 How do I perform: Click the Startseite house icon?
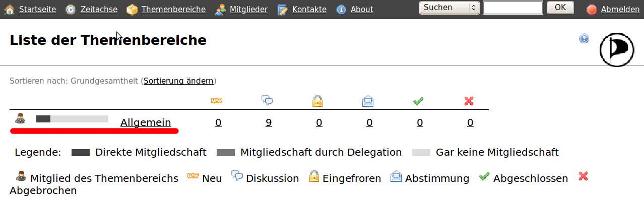click(10, 9)
